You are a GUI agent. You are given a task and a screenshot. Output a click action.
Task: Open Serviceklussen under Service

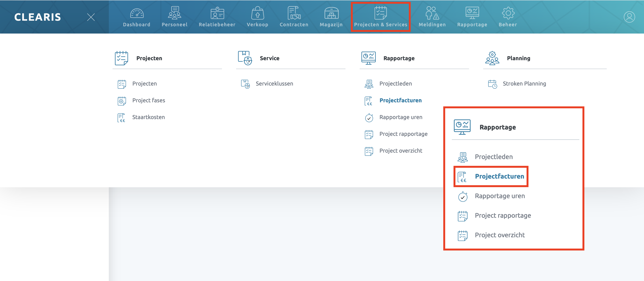click(x=274, y=84)
